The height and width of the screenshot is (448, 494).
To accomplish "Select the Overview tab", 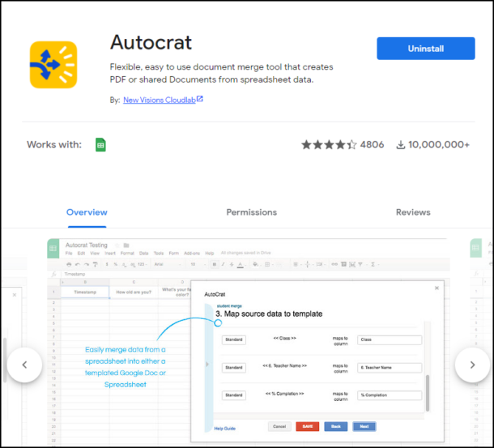I will (x=87, y=212).
